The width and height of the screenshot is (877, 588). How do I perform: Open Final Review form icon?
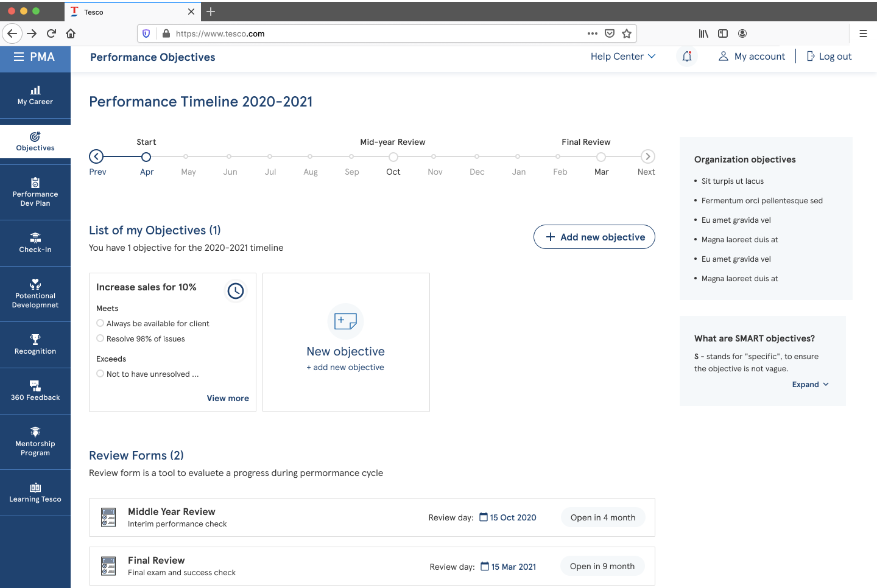point(108,566)
